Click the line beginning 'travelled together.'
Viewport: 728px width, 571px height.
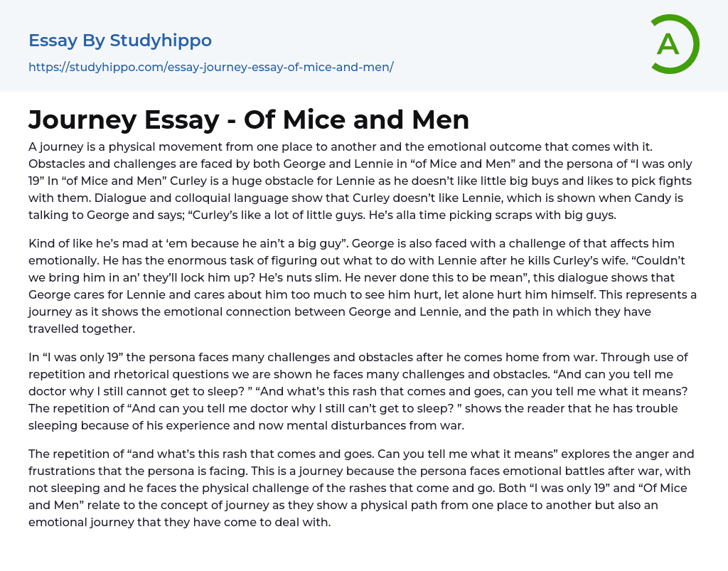(x=81, y=329)
